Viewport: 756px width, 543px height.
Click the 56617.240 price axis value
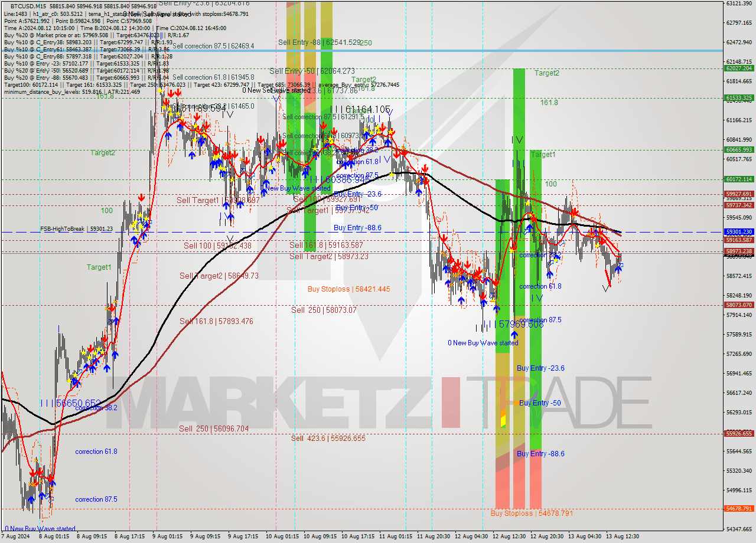click(x=739, y=392)
